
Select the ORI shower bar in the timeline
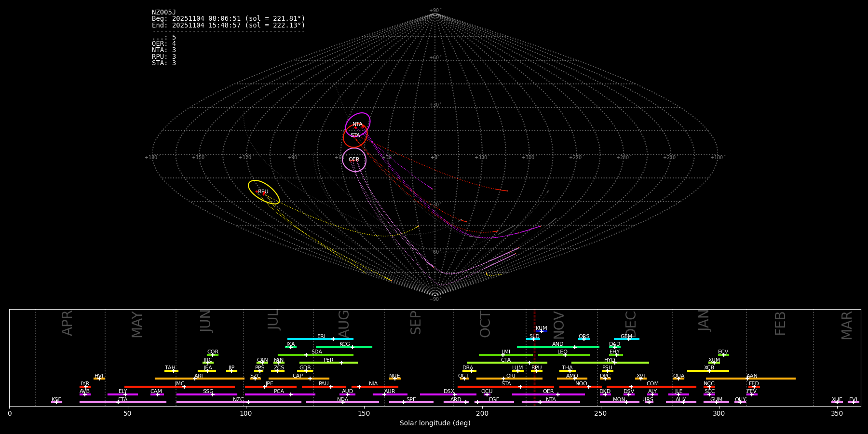coord(509,379)
